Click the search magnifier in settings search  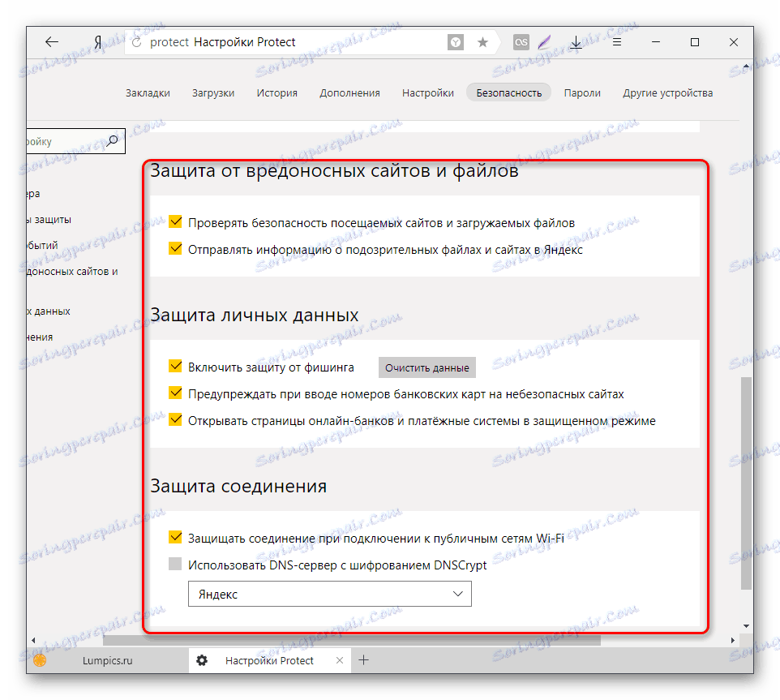[x=113, y=141]
